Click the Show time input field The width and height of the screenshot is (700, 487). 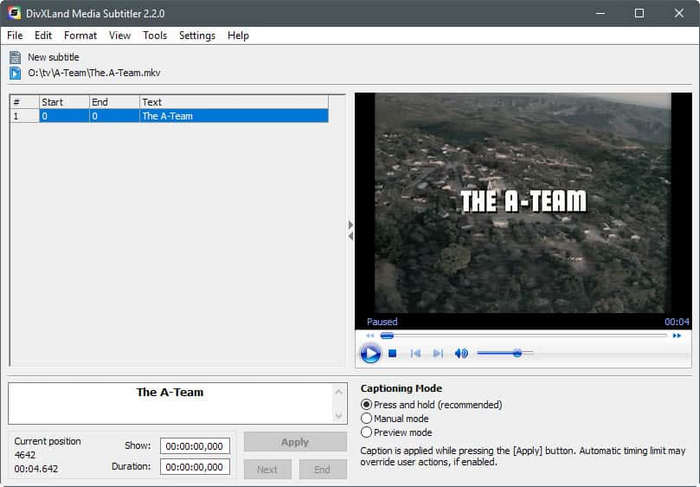pyautogui.click(x=195, y=446)
